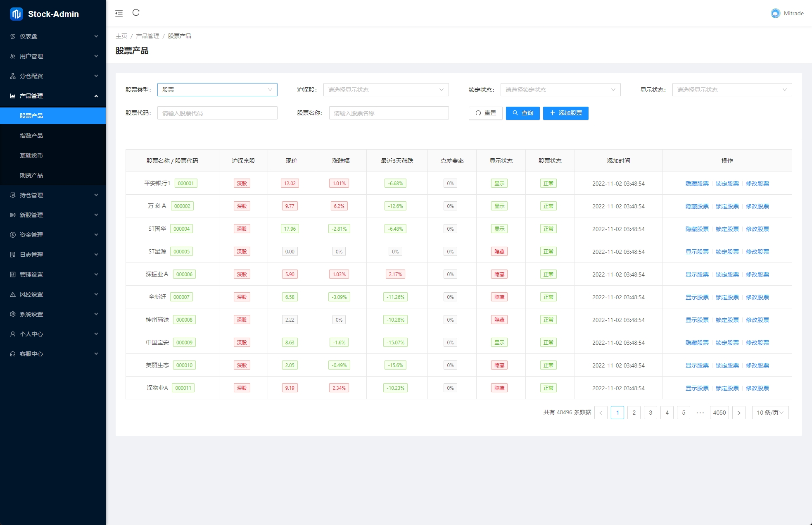Open the 10 条/页 page size dropdown
The height and width of the screenshot is (525, 812).
770,413
